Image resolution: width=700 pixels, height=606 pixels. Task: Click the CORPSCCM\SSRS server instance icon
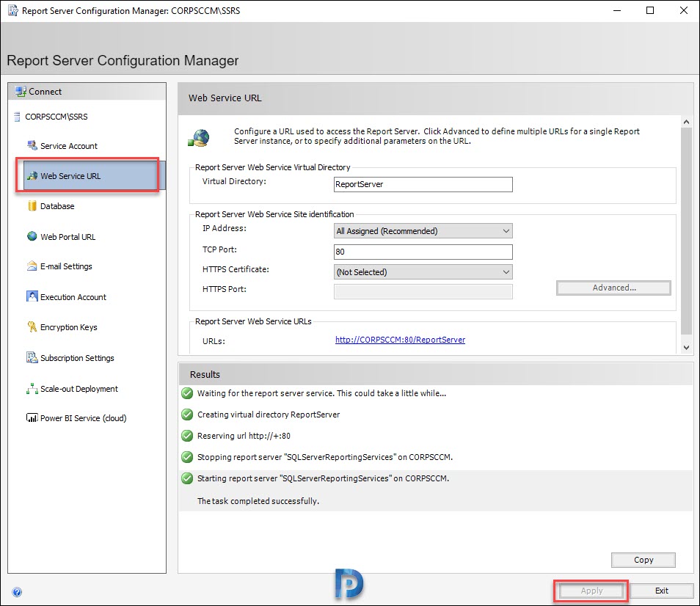[x=17, y=117]
